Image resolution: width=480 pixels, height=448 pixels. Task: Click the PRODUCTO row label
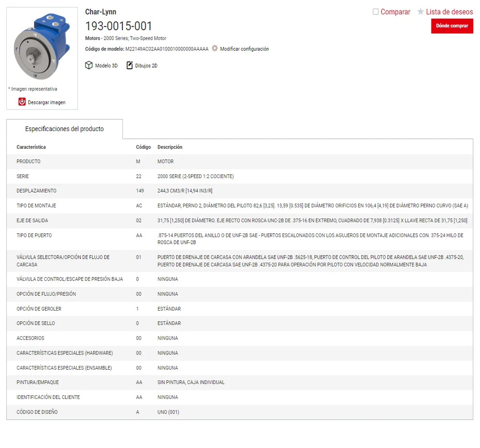coord(28,161)
